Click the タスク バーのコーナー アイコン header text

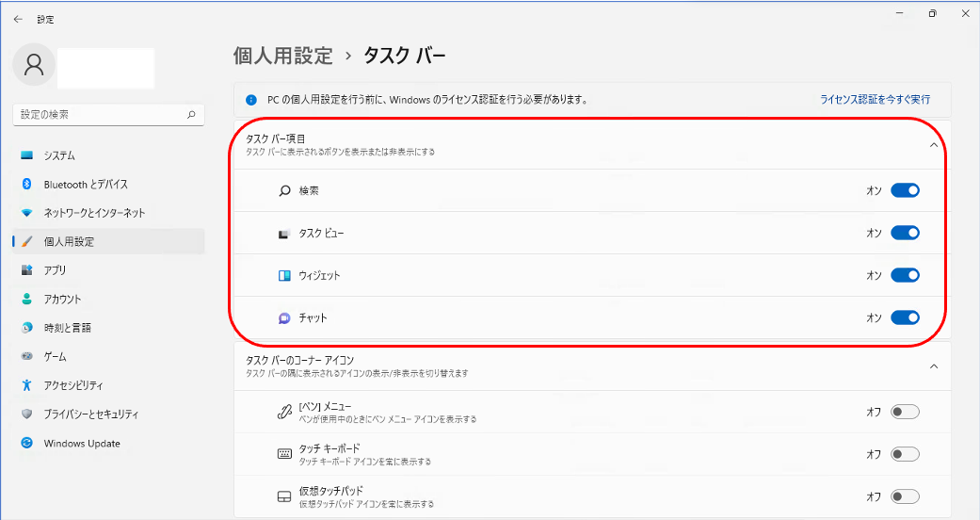pos(300,361)
